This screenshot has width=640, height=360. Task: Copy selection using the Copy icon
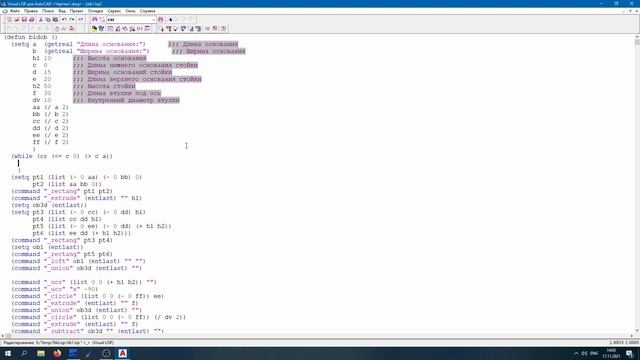pyautogui.click(x=48, y=20)
